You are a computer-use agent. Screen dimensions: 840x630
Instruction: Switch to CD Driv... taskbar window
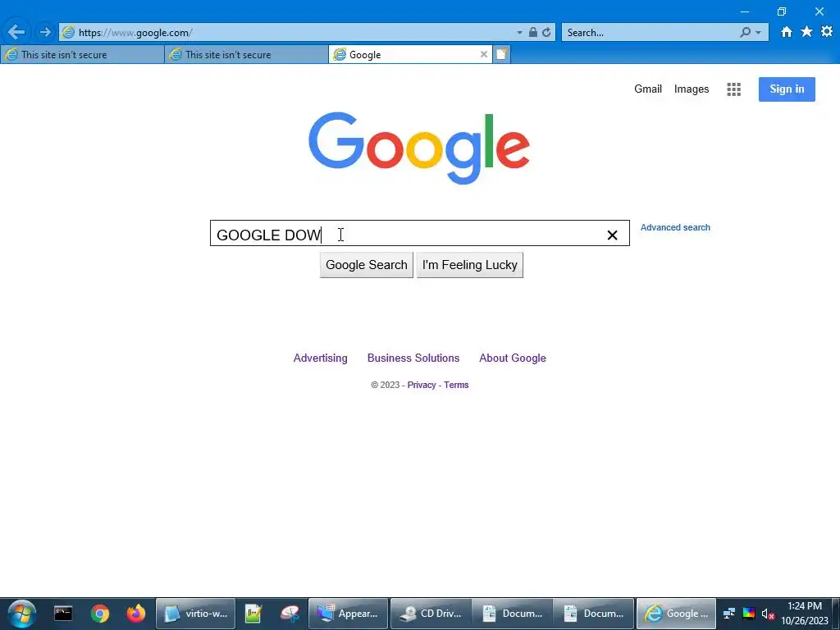pyautogui.click(x=431, y=614)
